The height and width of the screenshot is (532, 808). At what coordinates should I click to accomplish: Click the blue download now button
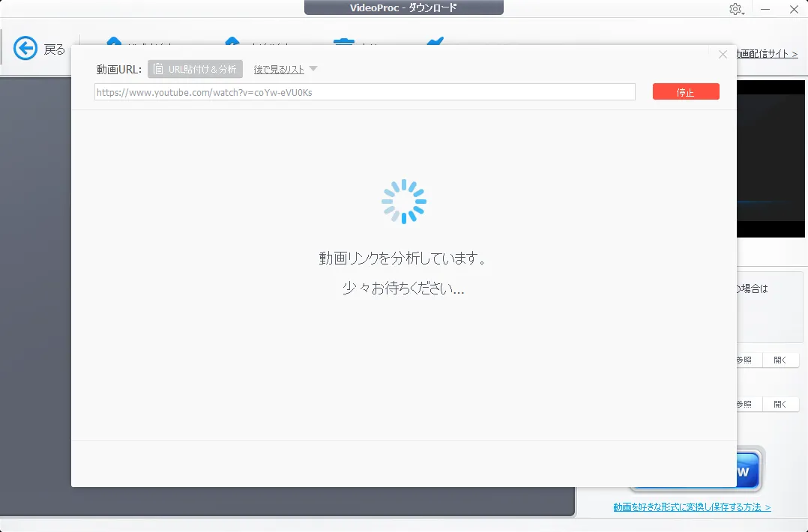749,471
